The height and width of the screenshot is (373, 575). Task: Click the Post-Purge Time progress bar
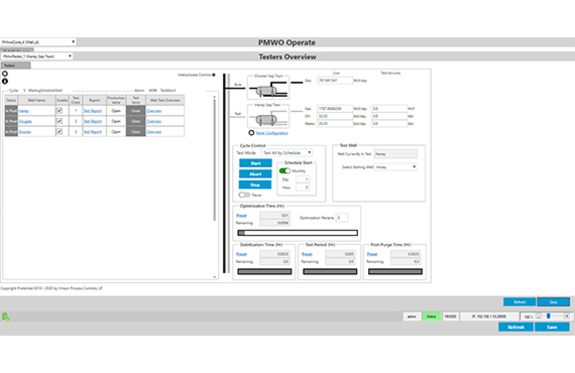pos(395,271)
